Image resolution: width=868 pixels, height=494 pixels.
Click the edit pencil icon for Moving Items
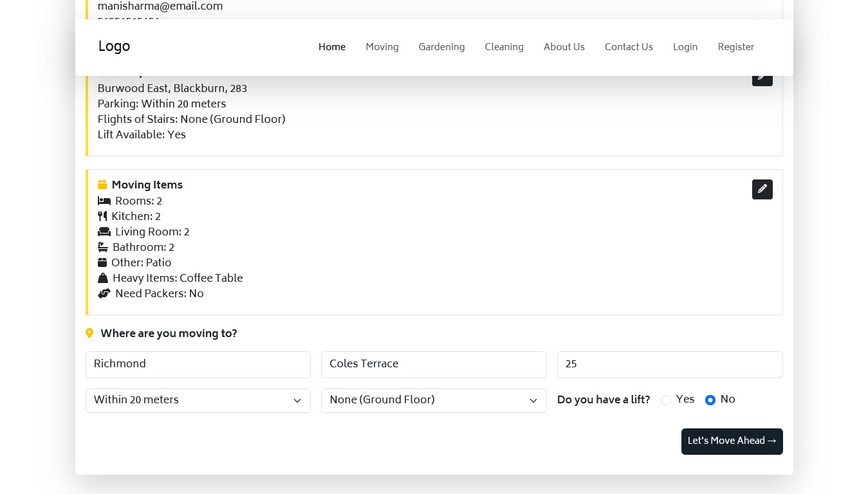[762, 189]
